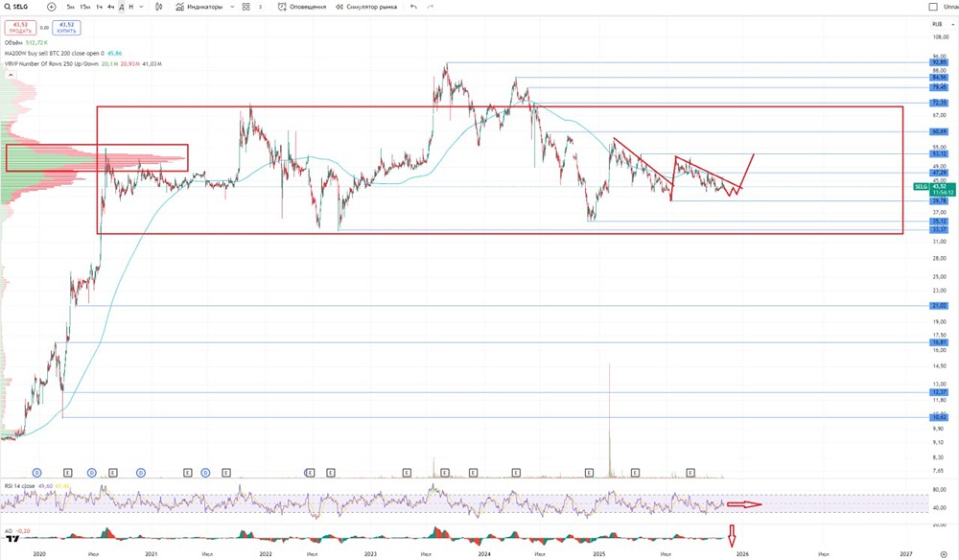Viewport: 959px width, 560px height.
Task: Click the undo arrow icon
Action: click(414, 7)
